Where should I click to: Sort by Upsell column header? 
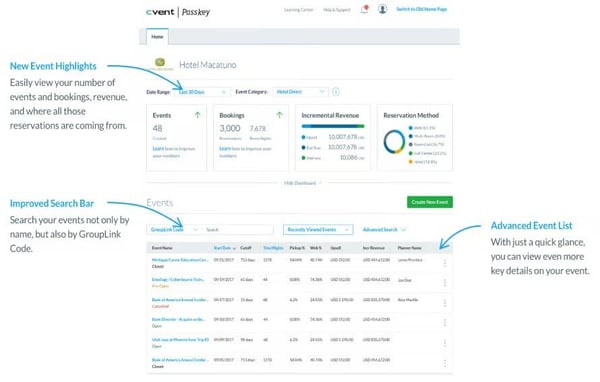point(336,248)
